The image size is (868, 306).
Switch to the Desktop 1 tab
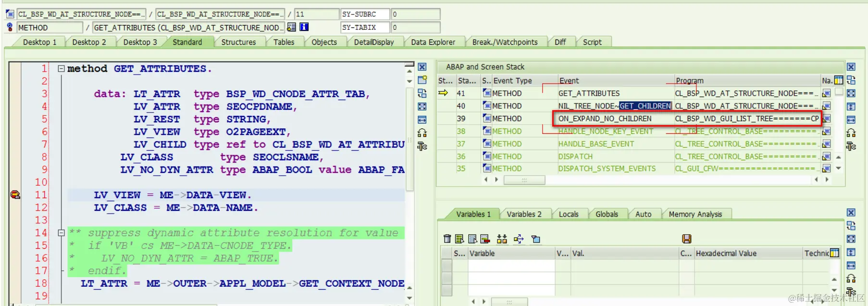39,42
